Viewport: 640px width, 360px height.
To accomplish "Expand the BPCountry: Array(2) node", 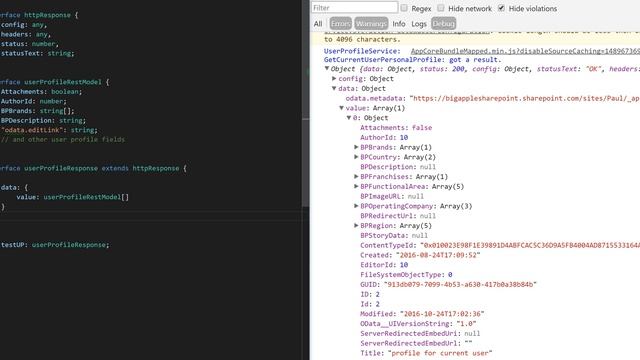I will point(356,157).
